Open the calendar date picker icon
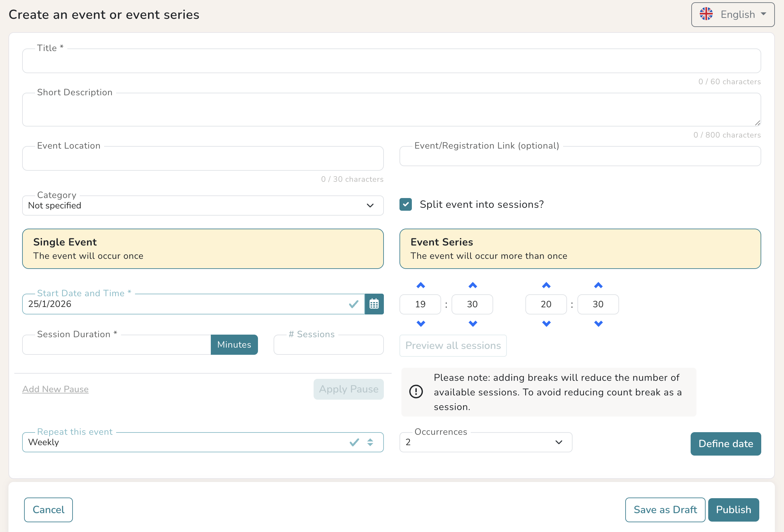The height and width of the screenshot is (532, 784). (x=374, y=304)
